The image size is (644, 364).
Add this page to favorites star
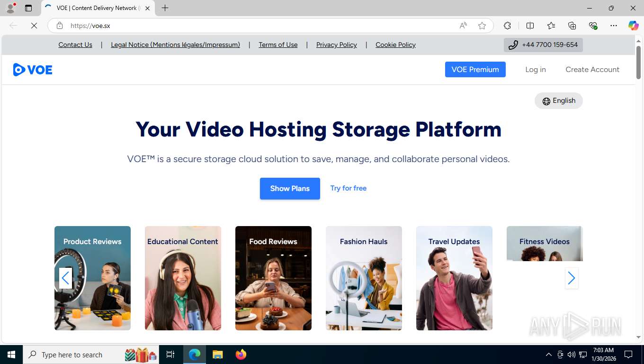click(482, 26)
